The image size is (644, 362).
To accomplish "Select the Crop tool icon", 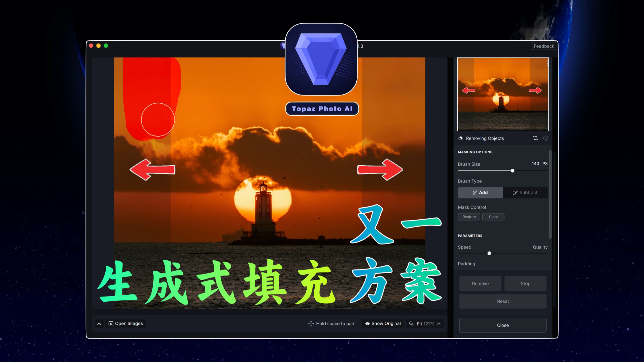I will point(536,138).
